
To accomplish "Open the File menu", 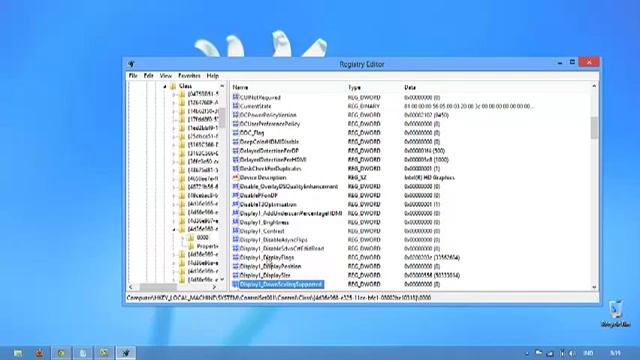I will (x=133, y=76).
